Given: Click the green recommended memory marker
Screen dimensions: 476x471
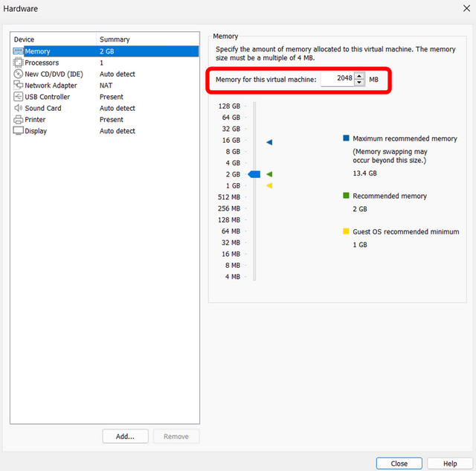Looking at the screenshot, I should 269,174.
